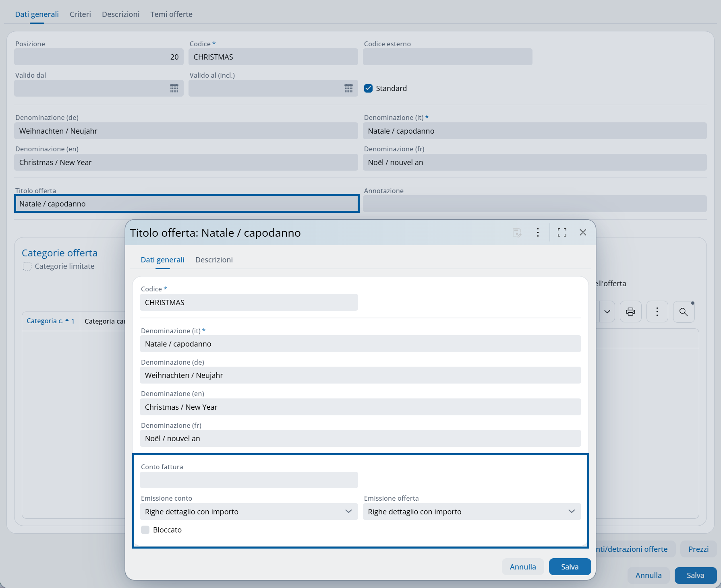Click the save-edit icon in dialog header
The height and width of the screenshot is (588, 721).
(517, 233)
